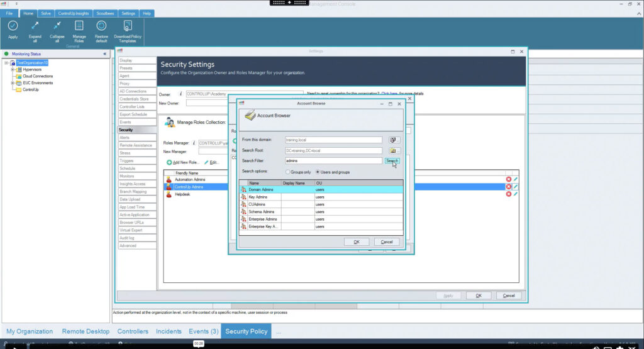Open Manage Roles from the ribbon
Screen dimensions: 644x349
[79, 26]
